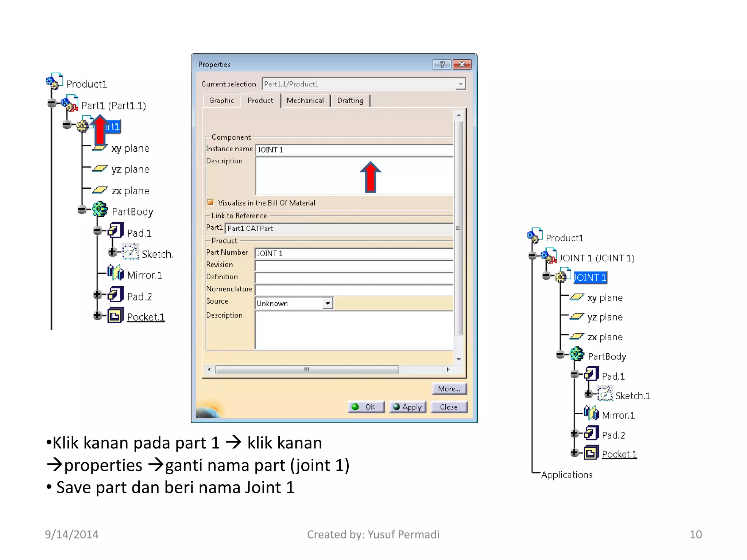The width and height of the screenshot is (747, 560).
Task: Click the Definition input field
Action: [354, 278]
